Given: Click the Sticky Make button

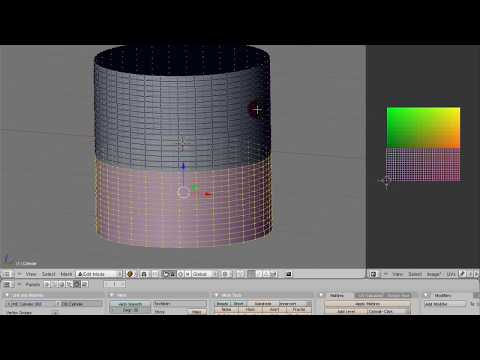Looking at the screenshot, I should tap(197, 312).
